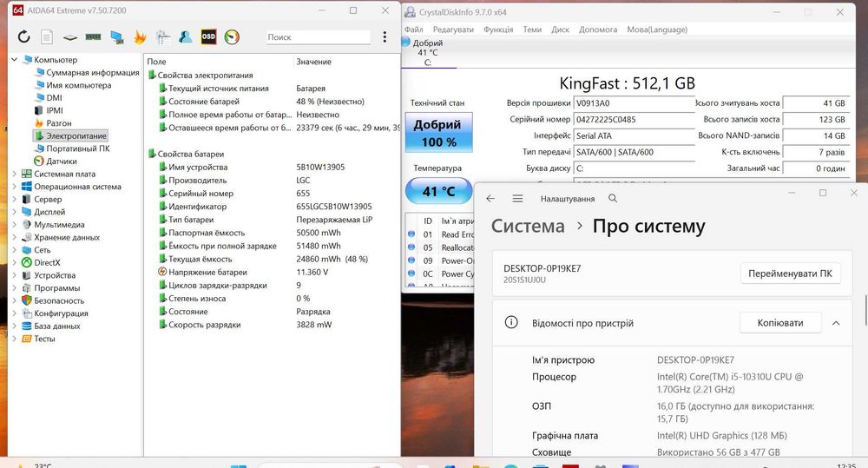The width and height of the screenshot is (868, 468).
Task: Click the Версія прошивки value V0913A0
Action: (634, 103)
